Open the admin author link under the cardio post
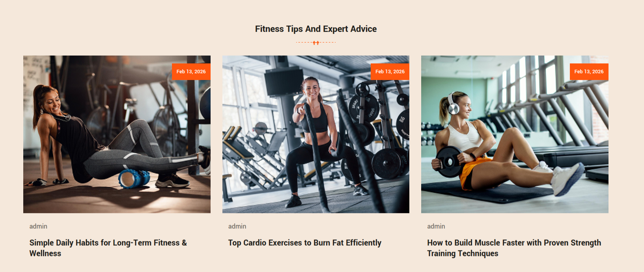The height and width of the screenshot is (272, 644). (x=237, y=226)
